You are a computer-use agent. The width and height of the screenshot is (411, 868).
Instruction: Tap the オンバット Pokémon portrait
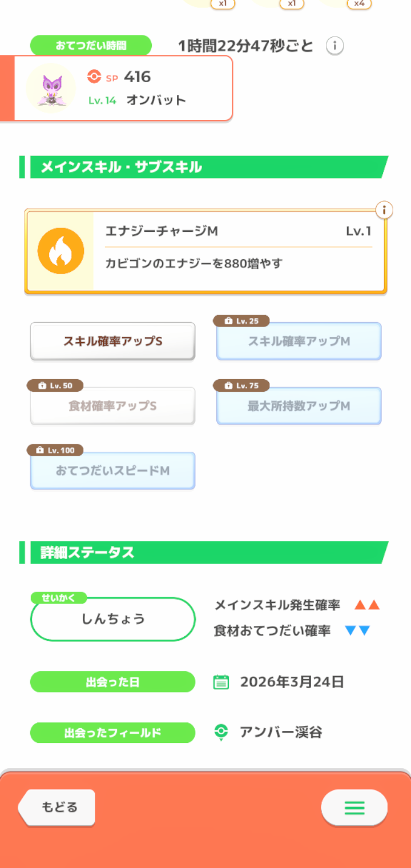[51, 89]
